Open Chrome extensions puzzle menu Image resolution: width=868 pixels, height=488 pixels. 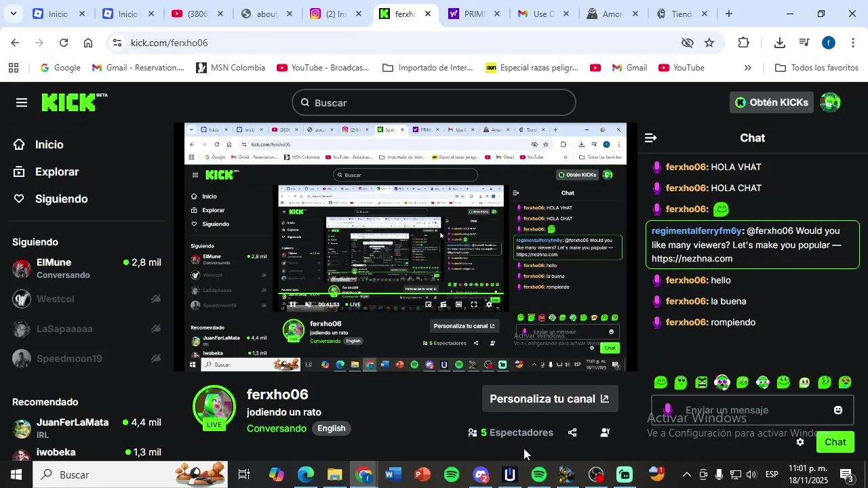pos(744,43)
